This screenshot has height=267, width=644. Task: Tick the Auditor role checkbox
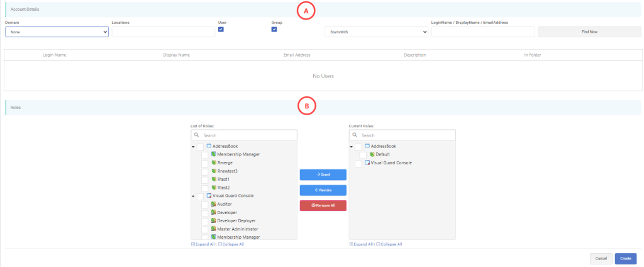tap(204, 205)
